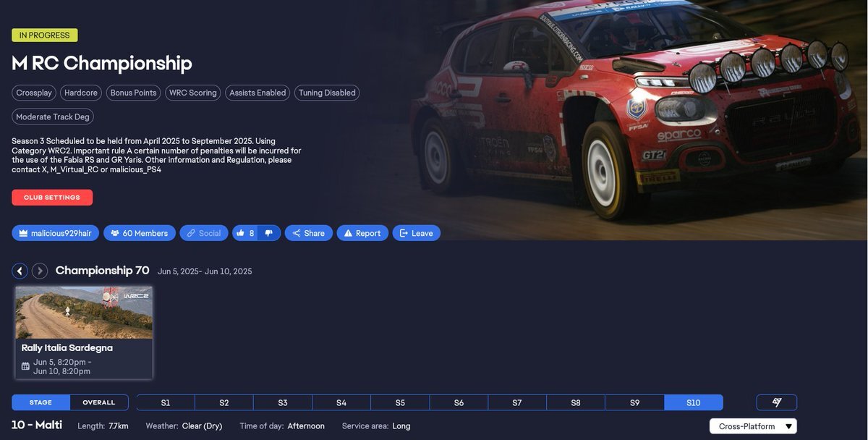Report this club

(362, 233)
